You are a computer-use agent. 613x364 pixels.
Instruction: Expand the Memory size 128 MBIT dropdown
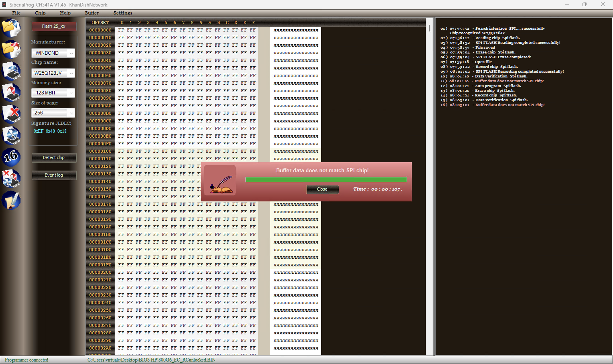(x=71, y=93)
